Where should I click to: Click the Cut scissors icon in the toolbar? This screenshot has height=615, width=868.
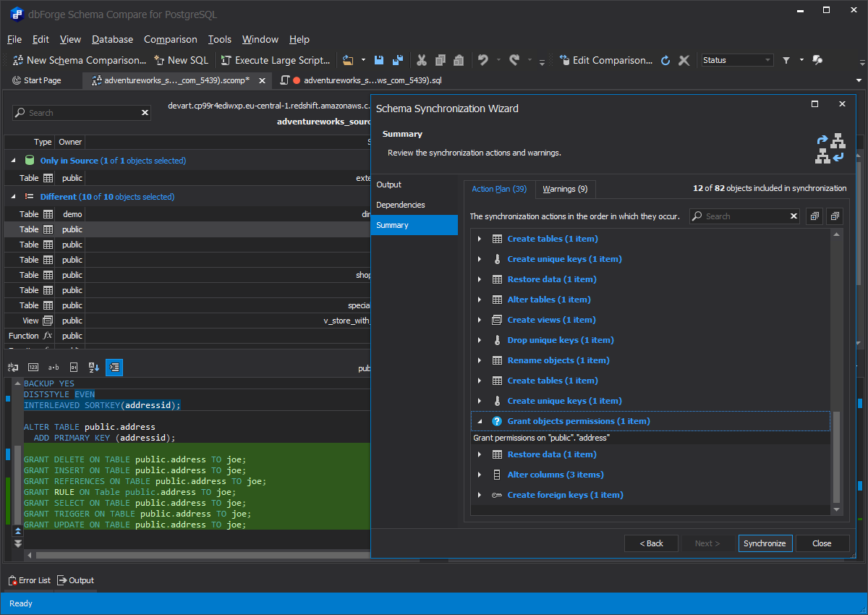pyautogui.click(x=422, y=60)
